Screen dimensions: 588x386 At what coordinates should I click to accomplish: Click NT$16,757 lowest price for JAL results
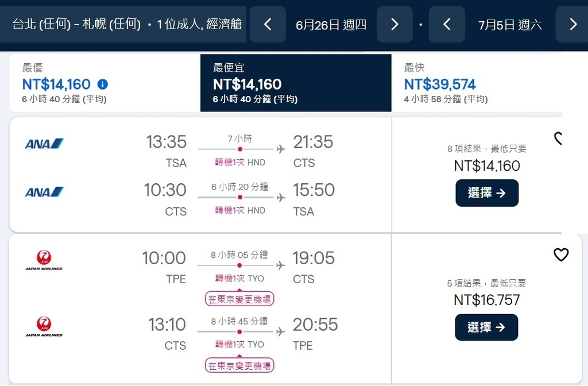pyautogui.click(x=486, y=300)
